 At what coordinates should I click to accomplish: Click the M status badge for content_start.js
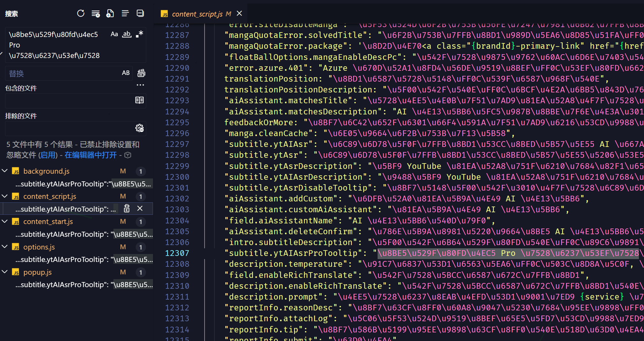[x=123, y=221]
